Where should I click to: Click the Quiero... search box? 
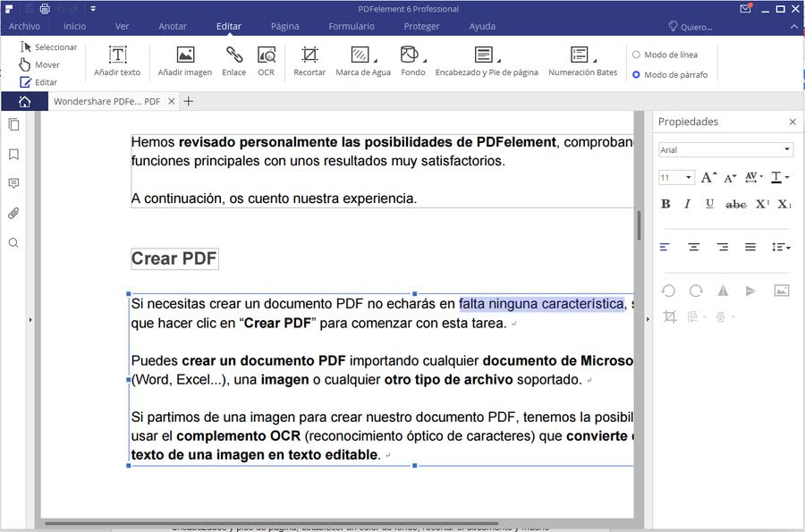point(691,27)
